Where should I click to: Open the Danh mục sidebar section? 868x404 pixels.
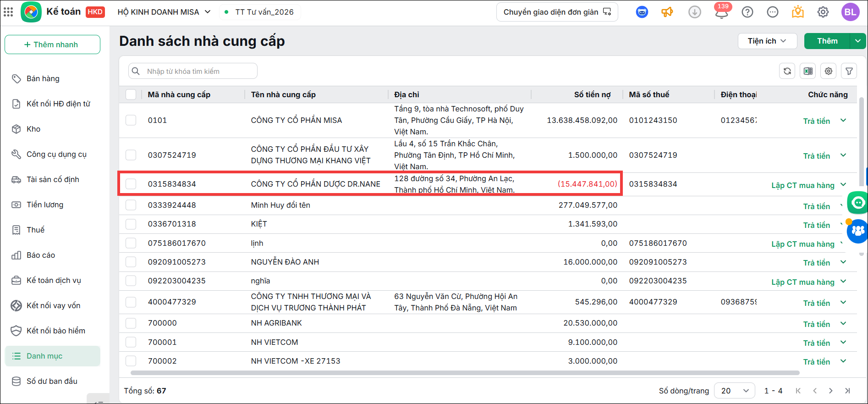(x=52, y=356)
